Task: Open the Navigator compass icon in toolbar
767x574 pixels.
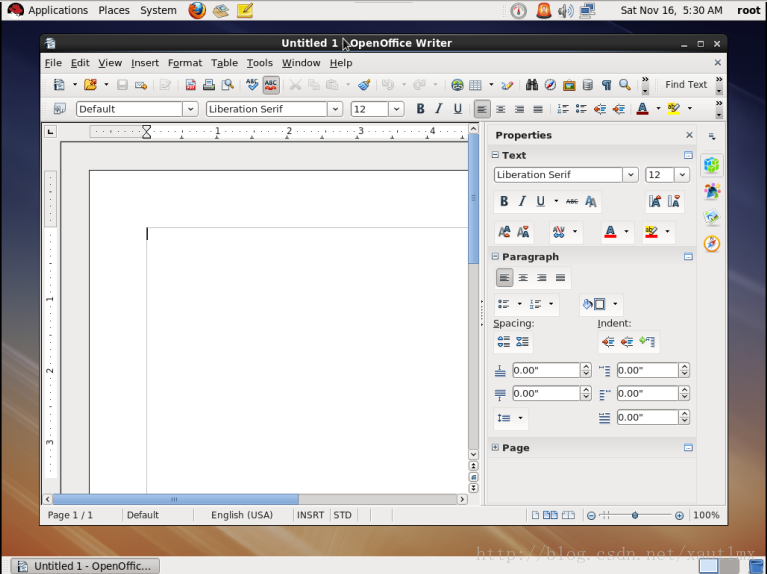Action: click(550, 85)
